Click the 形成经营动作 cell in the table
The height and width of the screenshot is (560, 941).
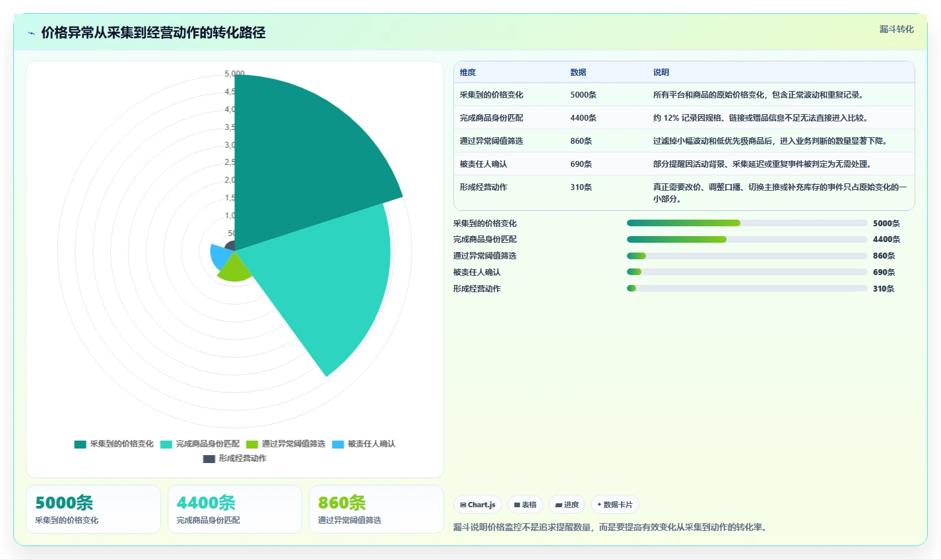coord(484,187)
